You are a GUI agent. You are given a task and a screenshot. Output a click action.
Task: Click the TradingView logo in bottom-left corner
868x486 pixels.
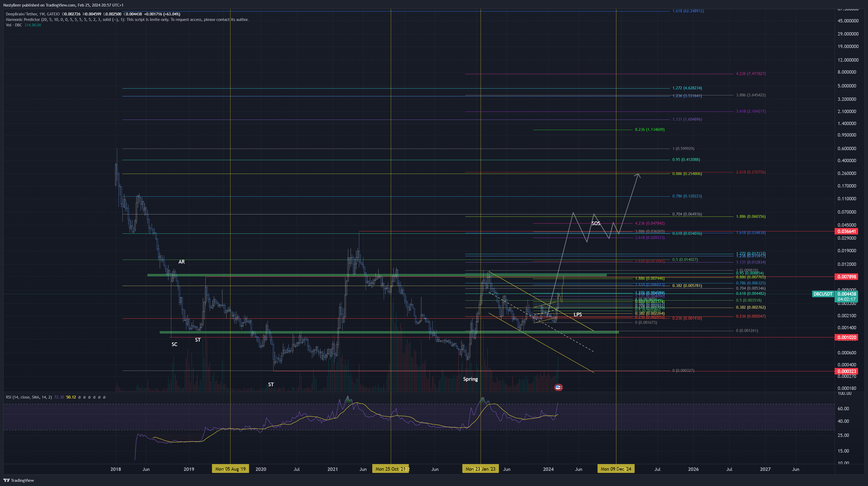pos(19,480)
